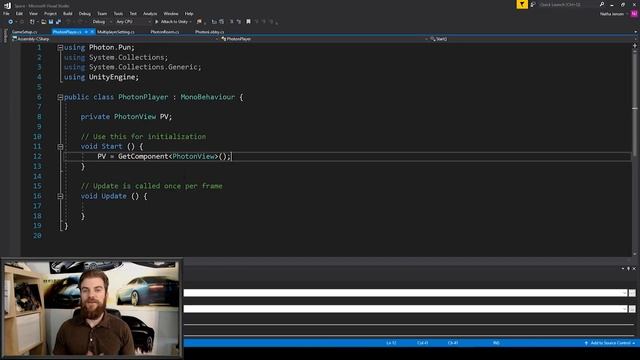Switch to the MultiplayerSetting.cs tab
This screenshot has height=360, width=640.
116,32
